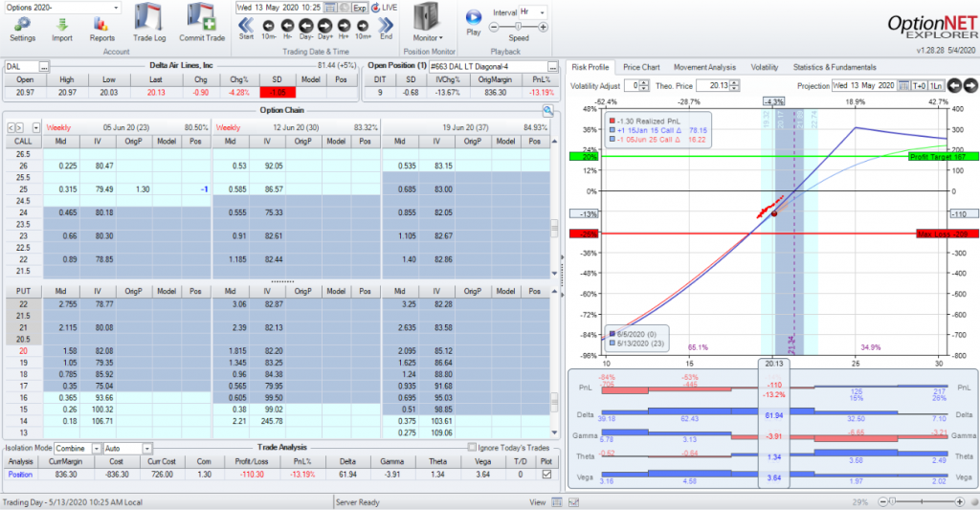
Task: Click the DAL symbol input field
Action: point(21,66)
